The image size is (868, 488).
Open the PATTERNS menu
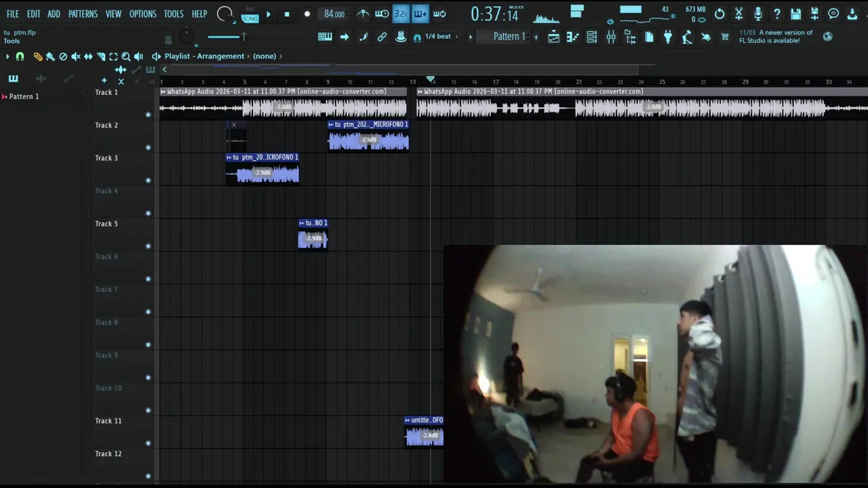pos(83,14)
